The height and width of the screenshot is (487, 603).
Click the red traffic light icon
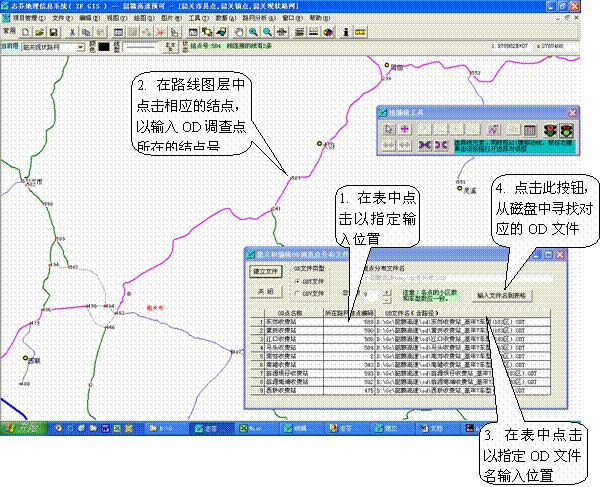[x=550, y=130]
